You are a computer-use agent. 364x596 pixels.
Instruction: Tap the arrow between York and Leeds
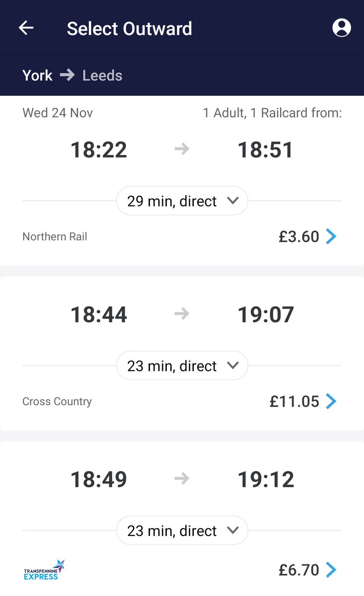pos(67,75)
